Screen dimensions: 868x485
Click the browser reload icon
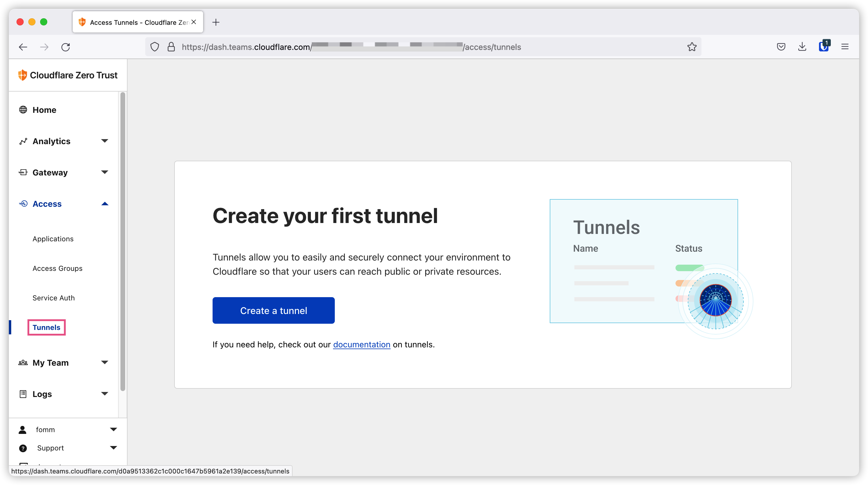click(x=66, y=47)
